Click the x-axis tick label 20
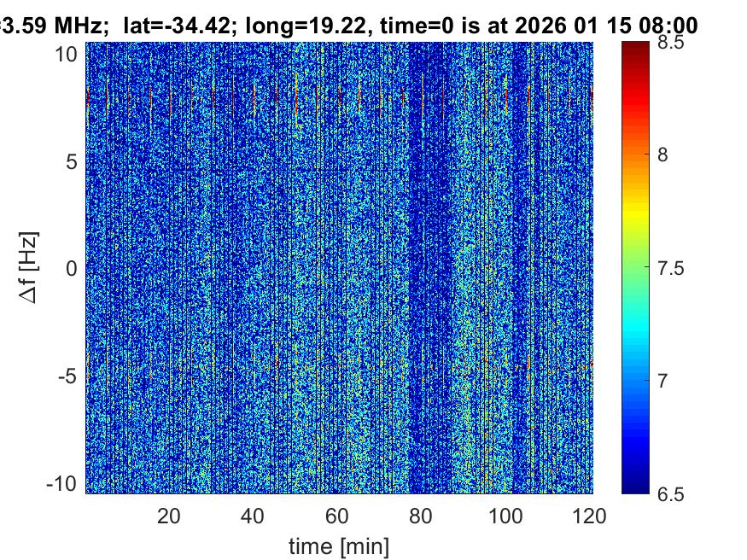 (169, 516)
